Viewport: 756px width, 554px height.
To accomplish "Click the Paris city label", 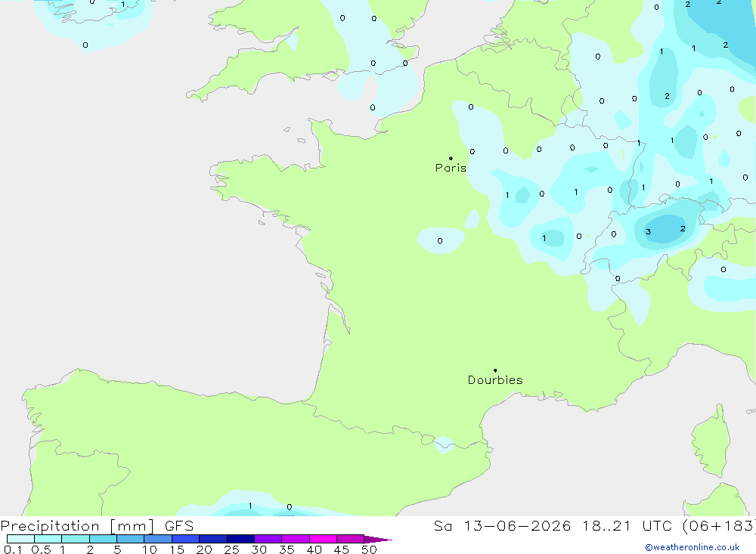I will click(451, 168).
